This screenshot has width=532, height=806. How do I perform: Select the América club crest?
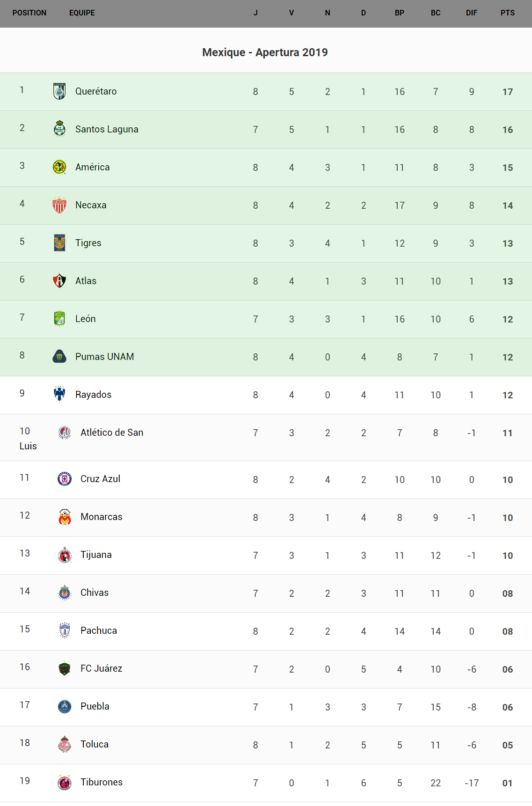59,167
